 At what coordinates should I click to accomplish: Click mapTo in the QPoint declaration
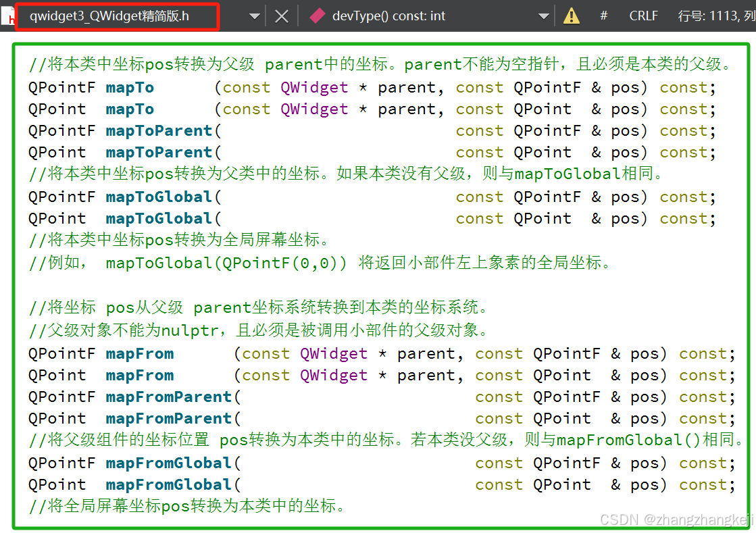coord(130,109)
